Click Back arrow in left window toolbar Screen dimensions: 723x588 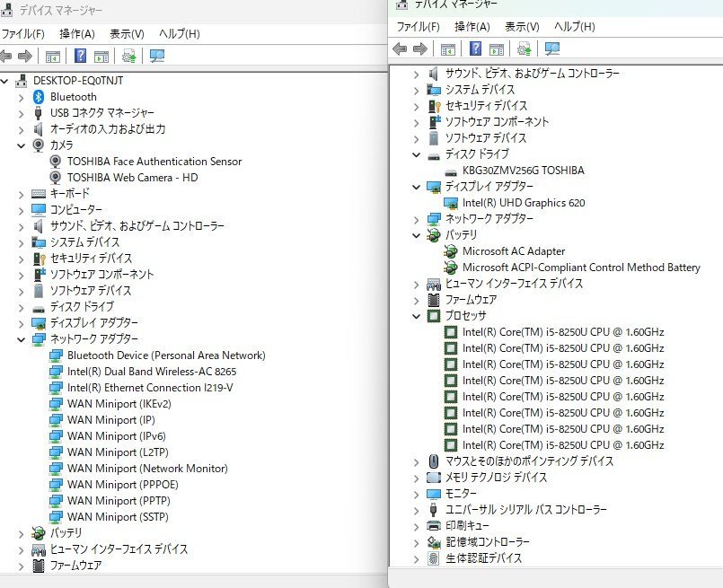(5, 57)
